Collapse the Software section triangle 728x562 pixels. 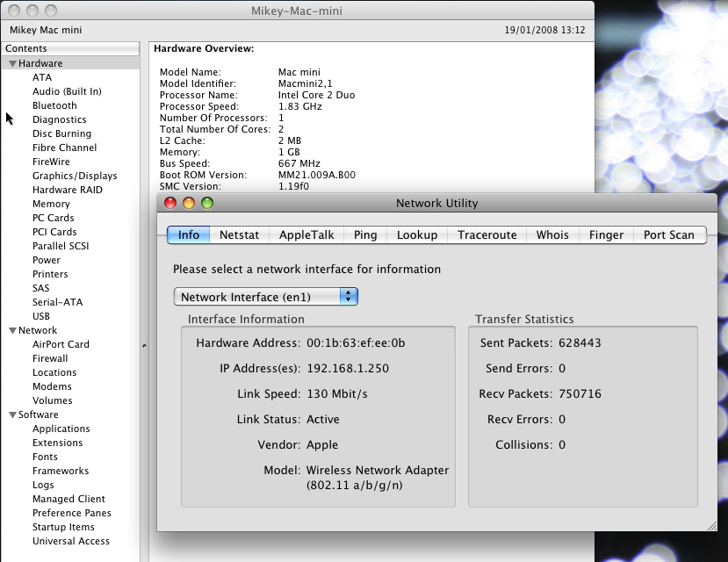13,415
